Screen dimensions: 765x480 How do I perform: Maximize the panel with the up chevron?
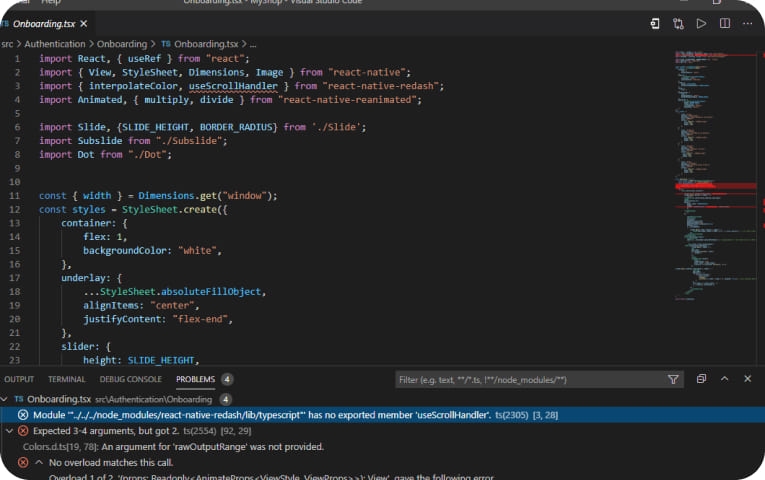pos(725,379)
